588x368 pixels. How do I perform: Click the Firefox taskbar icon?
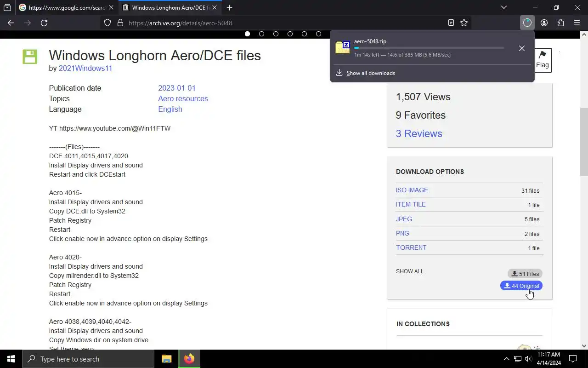(189, 359)
